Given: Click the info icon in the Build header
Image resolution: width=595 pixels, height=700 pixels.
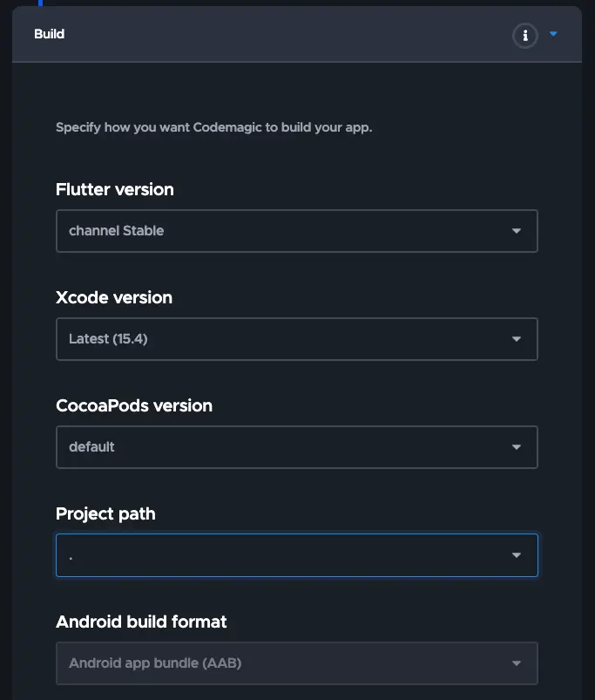Looking at the screenshot, I should [524, 36].
